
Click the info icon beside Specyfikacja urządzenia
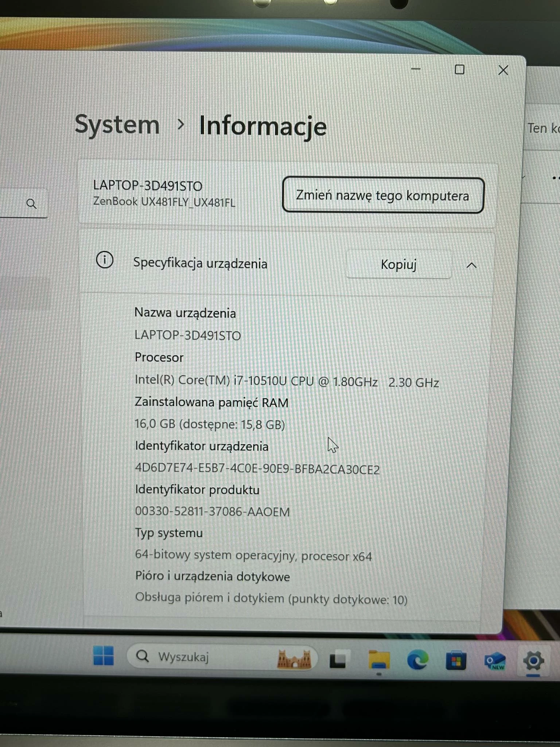click(105, 260)
